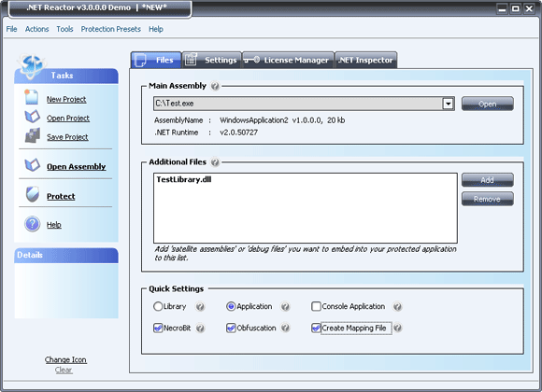This screenshot has height=392, width=542.
Task: Open the Actions menu
Action: click(36, 29)
